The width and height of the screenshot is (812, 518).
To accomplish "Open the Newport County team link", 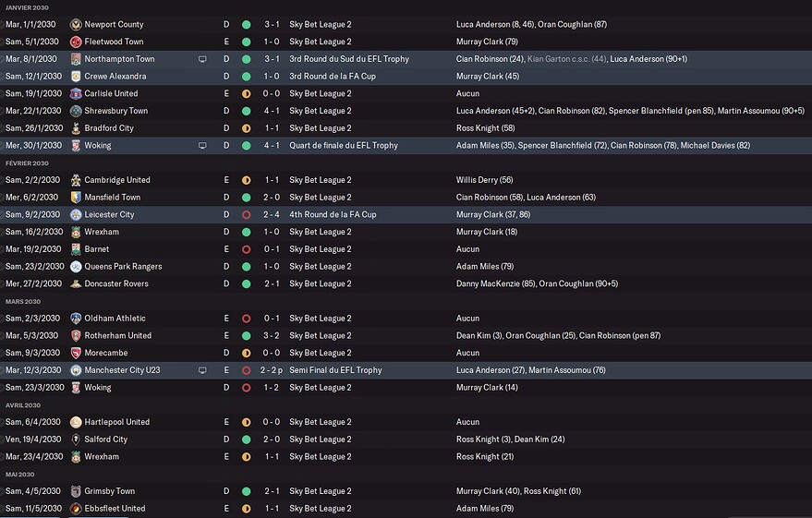I will click(114, 24).
